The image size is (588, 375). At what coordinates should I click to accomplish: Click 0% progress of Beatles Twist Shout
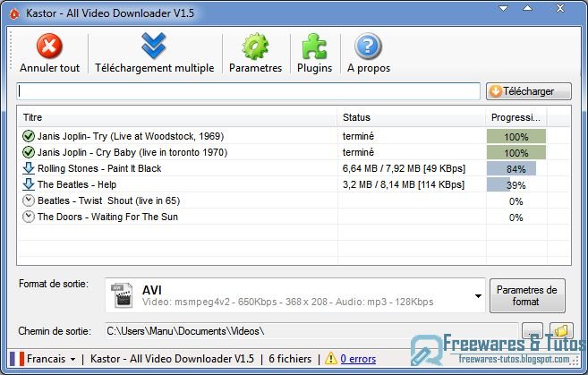point(516,201)
